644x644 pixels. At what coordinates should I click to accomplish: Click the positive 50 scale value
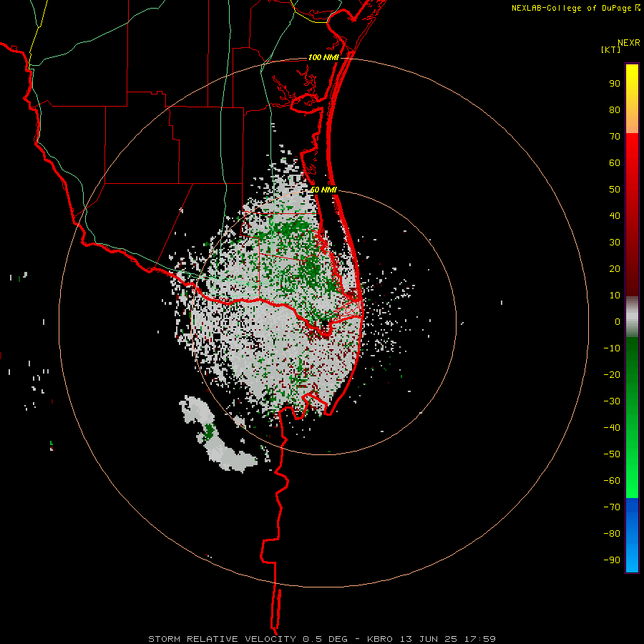(x=615, y=190)
